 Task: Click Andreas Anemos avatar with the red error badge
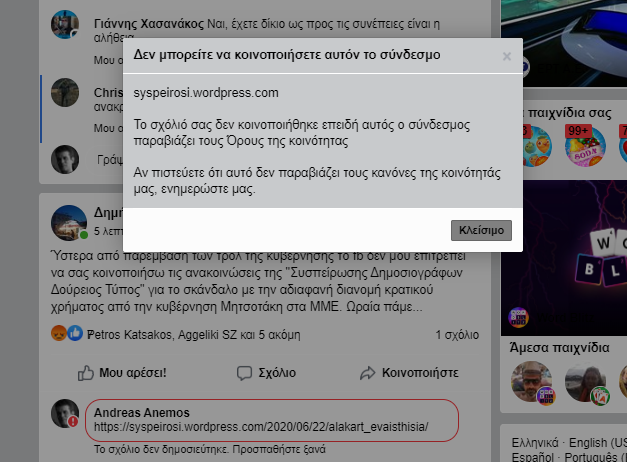pyautogui.click(x=65, y=413)
